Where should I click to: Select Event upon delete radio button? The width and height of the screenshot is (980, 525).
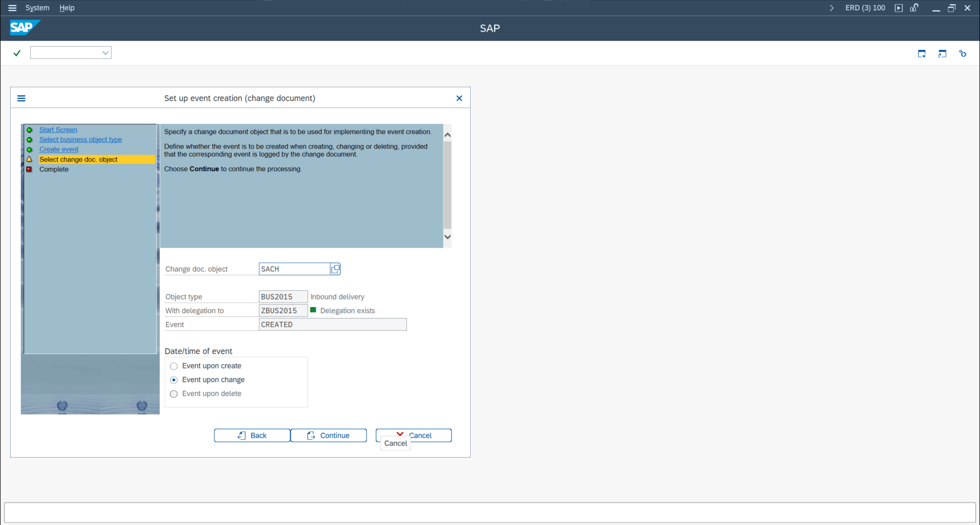(174, 394)
